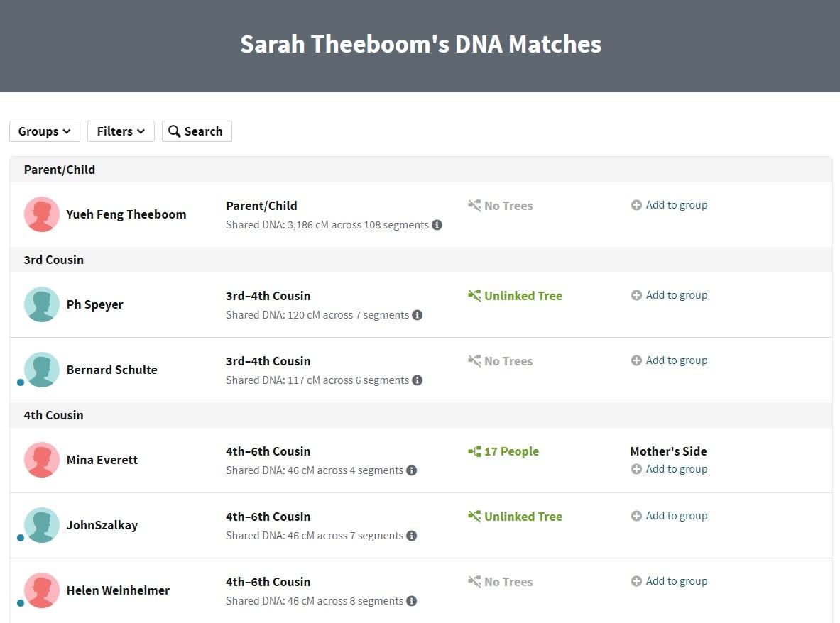Expand the Filters dropdown
Screen dimensions: 840x623
click(x=121, y=131)
